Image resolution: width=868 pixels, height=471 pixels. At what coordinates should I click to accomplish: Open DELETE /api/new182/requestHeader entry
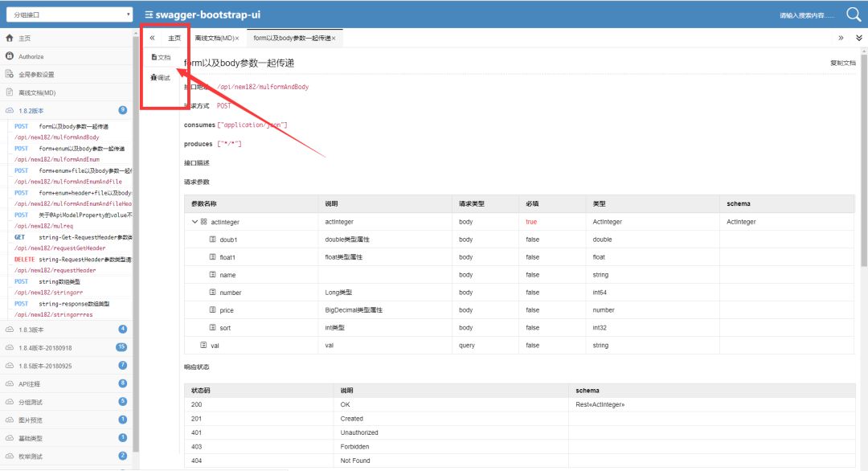click(x=70, y=264)
